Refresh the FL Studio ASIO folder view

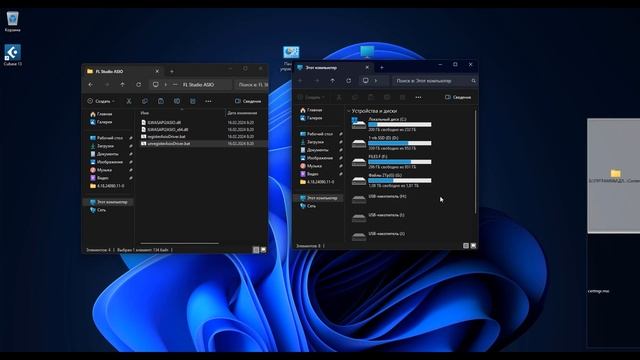(x=138, y=84)
